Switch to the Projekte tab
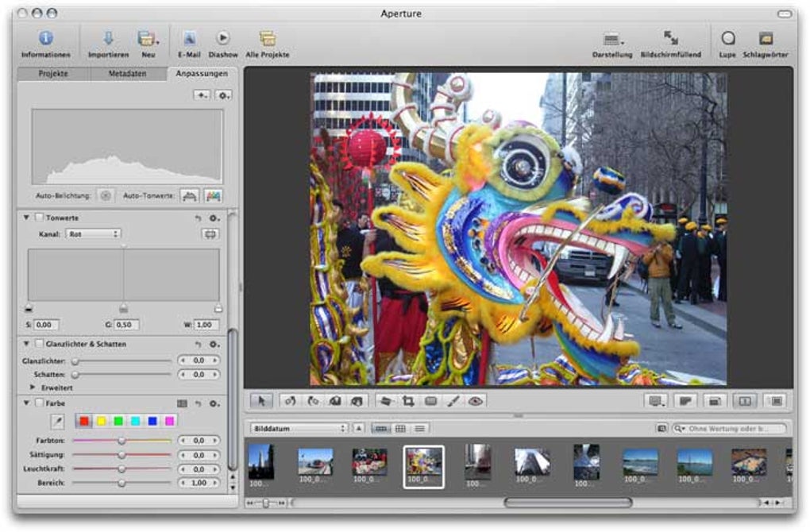Image resolution: width=810 pixels, height=532 pixels. 53,74
